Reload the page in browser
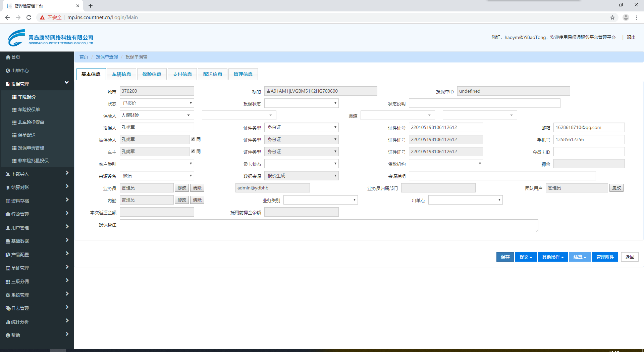 29,17
